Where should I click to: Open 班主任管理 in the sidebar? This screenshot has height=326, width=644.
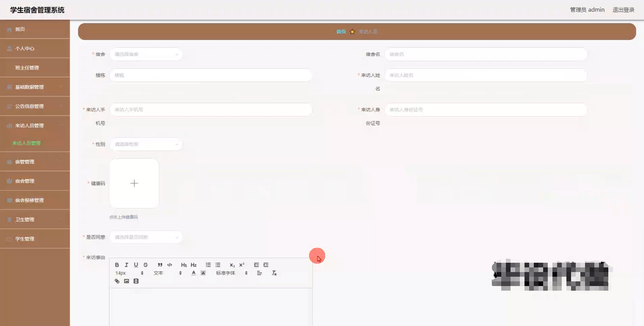tap(35, 68)
